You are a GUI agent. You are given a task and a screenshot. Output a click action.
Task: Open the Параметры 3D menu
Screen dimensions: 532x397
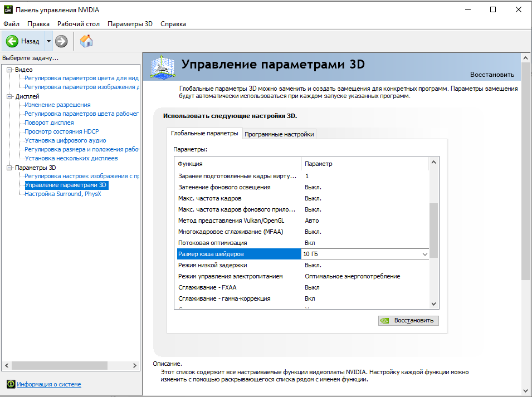pos(130,24)
